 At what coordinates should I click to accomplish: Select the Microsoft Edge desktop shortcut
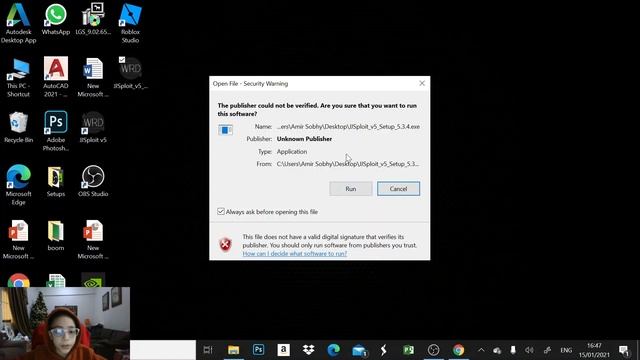click(x=18, y=185)
